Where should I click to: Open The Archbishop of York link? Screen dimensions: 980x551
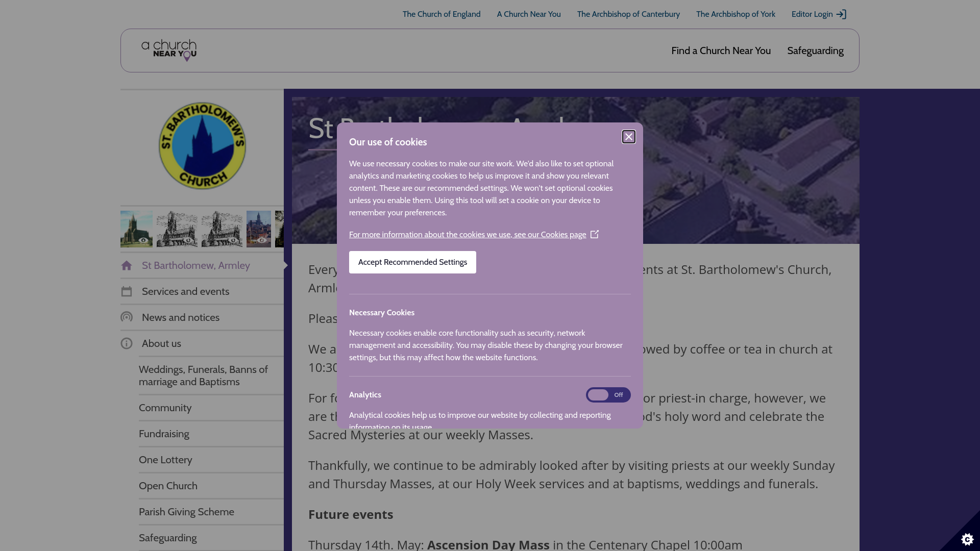pos(736,14)
